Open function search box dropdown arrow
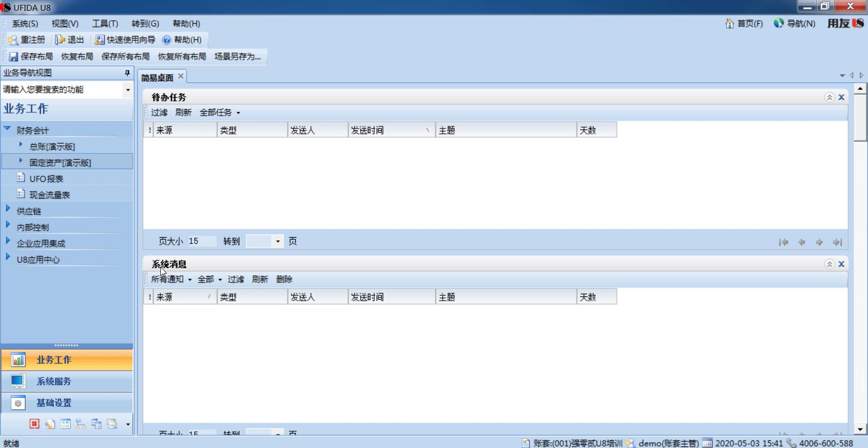Viewport: 868px width, 448px height. [127, 90]
